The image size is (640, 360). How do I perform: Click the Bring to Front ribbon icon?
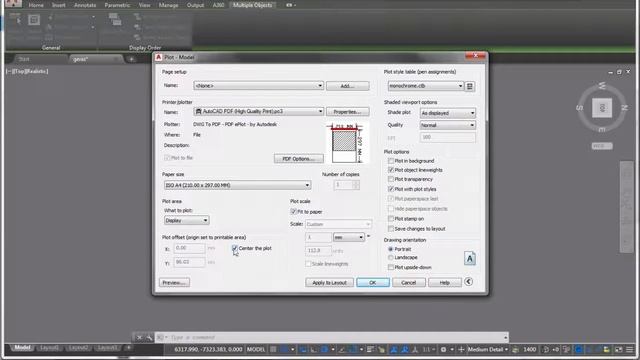[x=115, y=19]
